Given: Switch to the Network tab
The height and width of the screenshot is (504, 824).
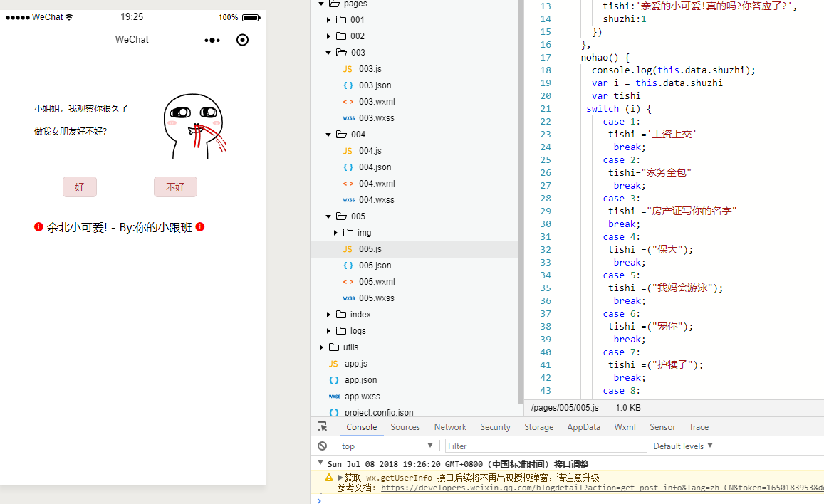Looking at the screenshot, I should point(450,427).
